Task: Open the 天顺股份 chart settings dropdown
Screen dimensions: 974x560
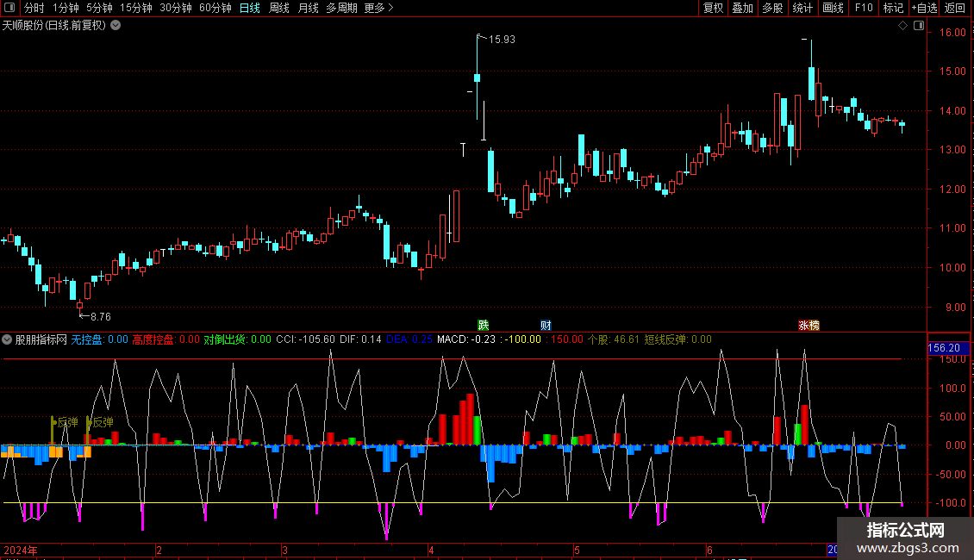Action: 116,26
